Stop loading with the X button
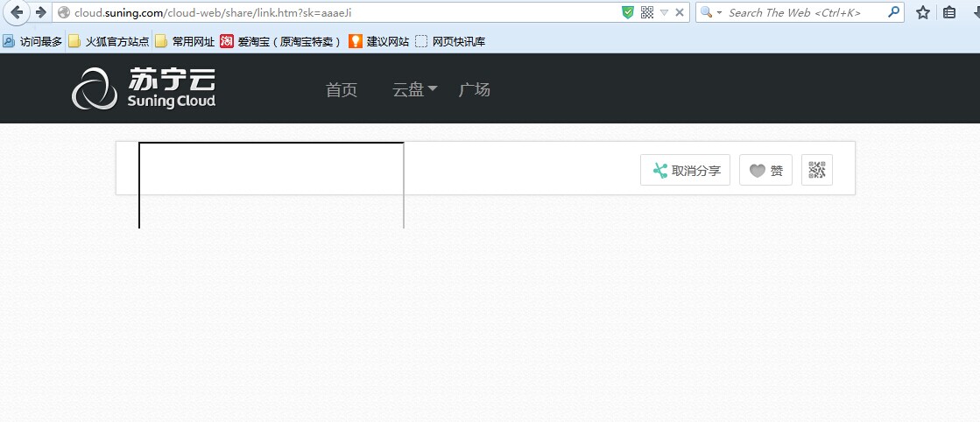 pos(680,12)
